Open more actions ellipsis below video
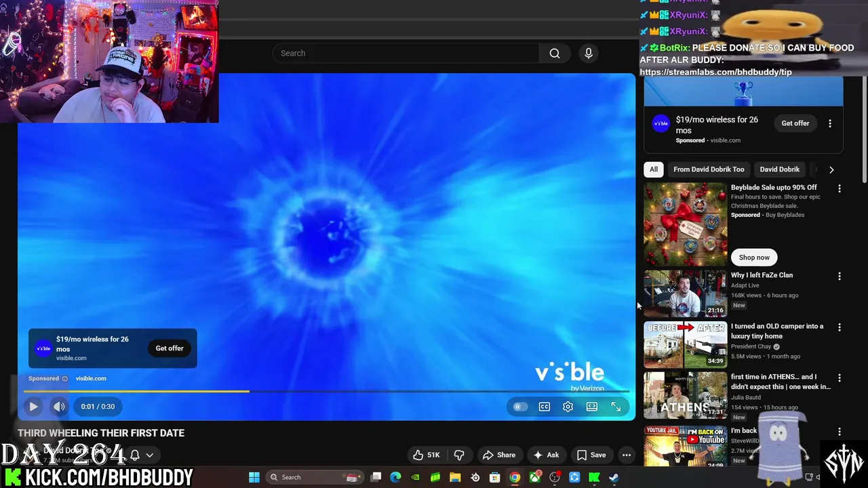Image resolution: width=868 pixels, height=488 pixels. coord(627,455)
